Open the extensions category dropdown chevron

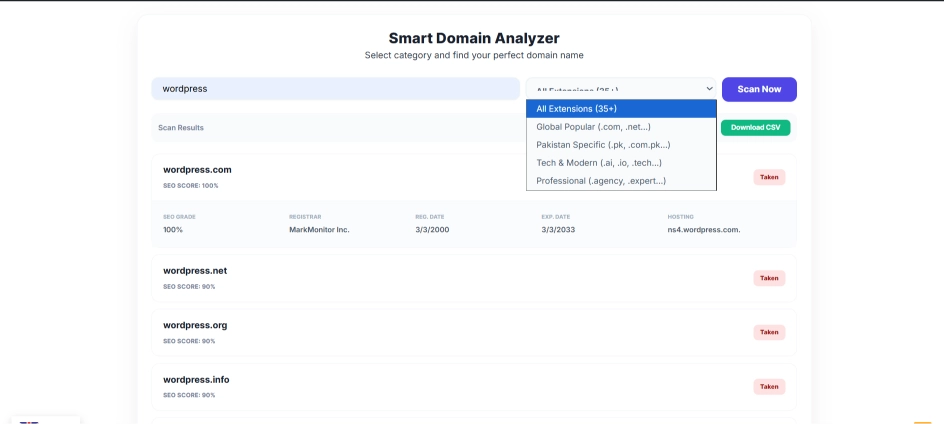pyautogui.click(x=709, y=89)
